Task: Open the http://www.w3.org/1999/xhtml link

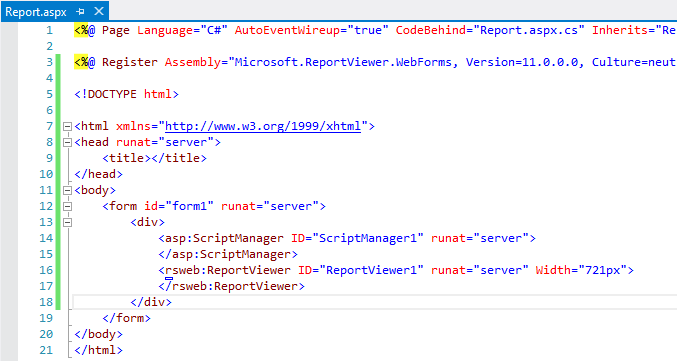Action: (263, 126)
